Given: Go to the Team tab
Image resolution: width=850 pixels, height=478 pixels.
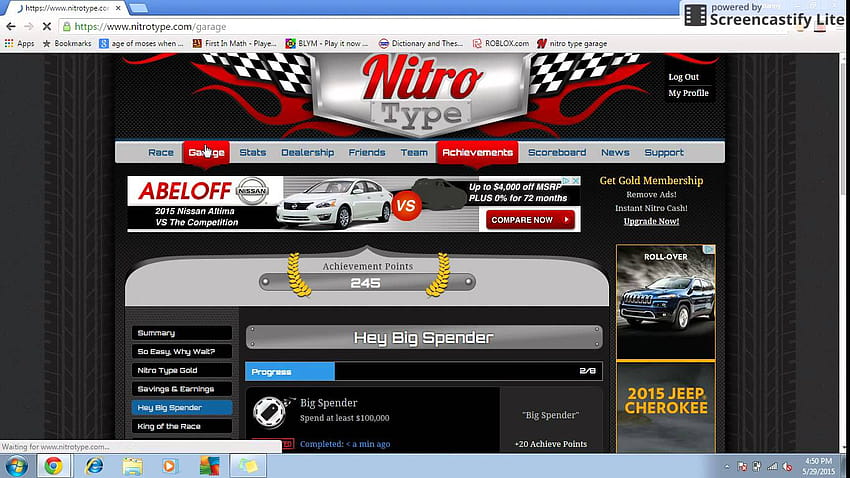Looking at the screenshot, I should coord(414,152).
